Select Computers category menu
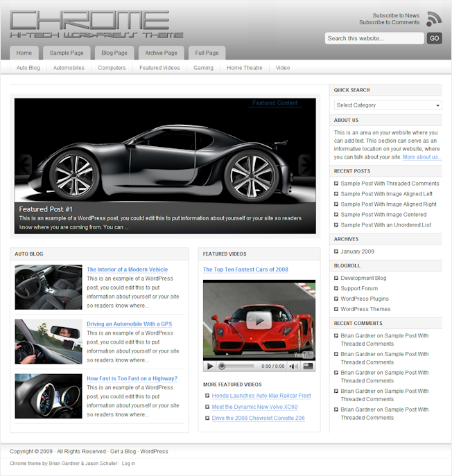Image resolution: width=452 pixels, height=476 pixels. [x=112, y=68]
